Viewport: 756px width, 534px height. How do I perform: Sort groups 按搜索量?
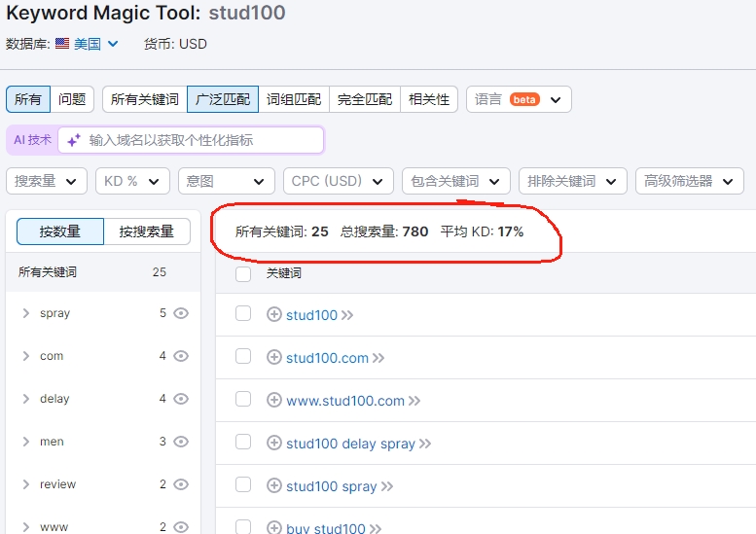(147, 231)
